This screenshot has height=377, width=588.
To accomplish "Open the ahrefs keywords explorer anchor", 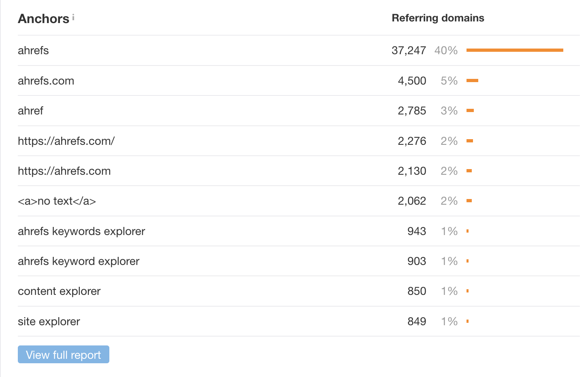I will (x=81, y=231).
